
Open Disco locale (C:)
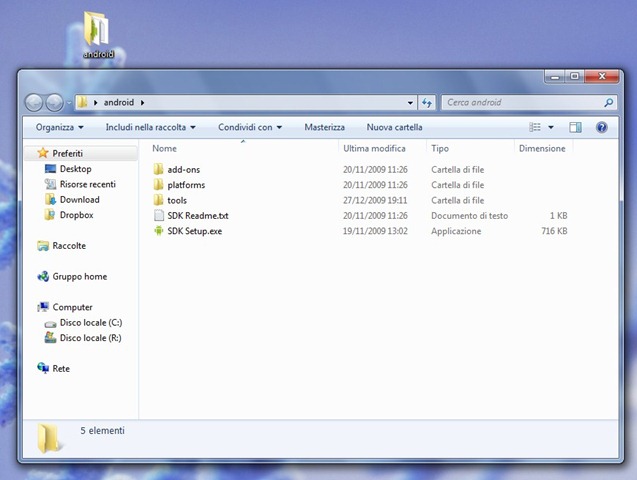coord(91,323)
